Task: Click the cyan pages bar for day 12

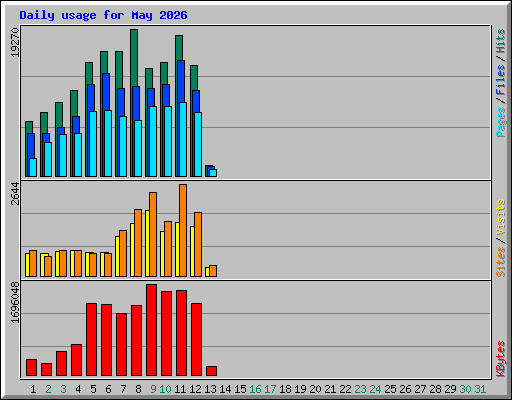Action: click(x=198, y=144)
